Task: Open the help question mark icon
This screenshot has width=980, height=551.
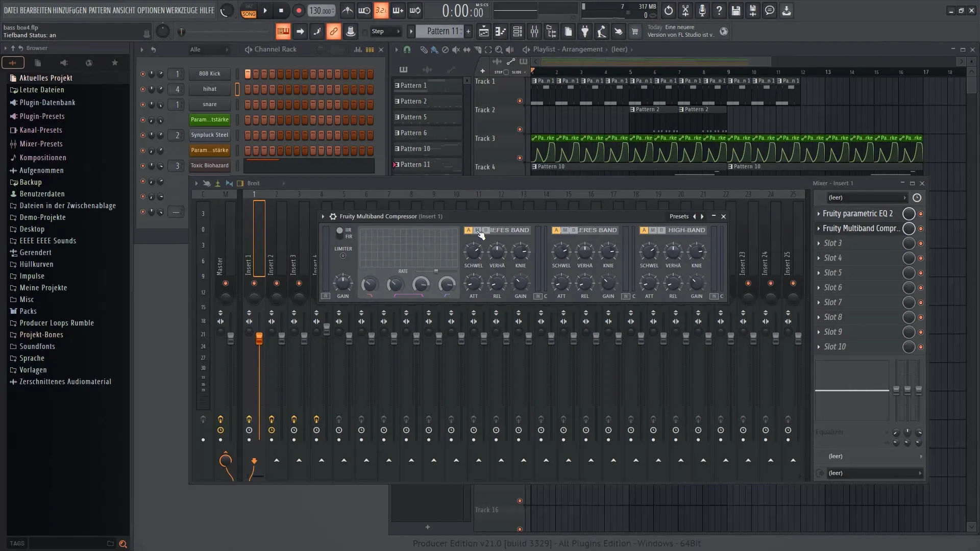Action: [719, 10]
